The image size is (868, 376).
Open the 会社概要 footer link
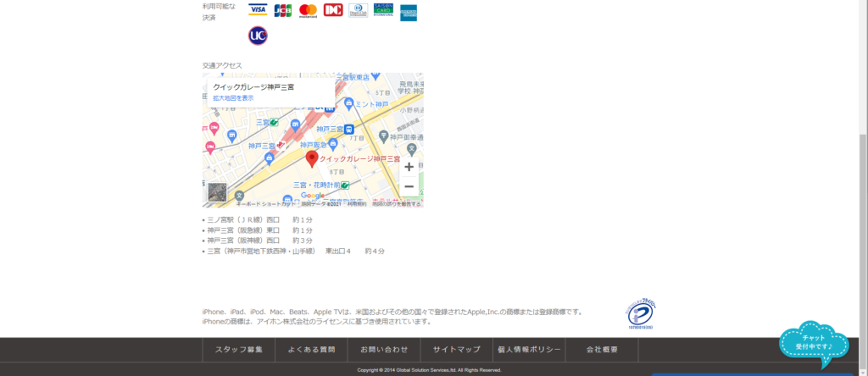click(x=603, y=350)
